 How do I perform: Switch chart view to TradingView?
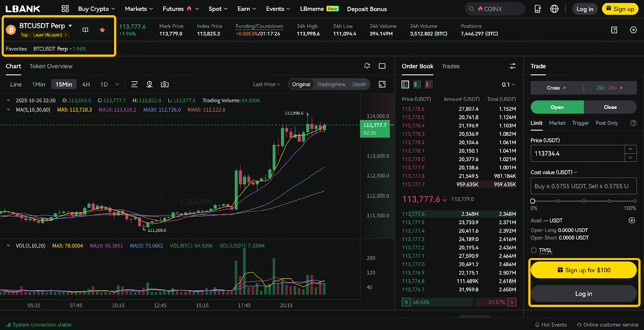[x=331, y=84]
